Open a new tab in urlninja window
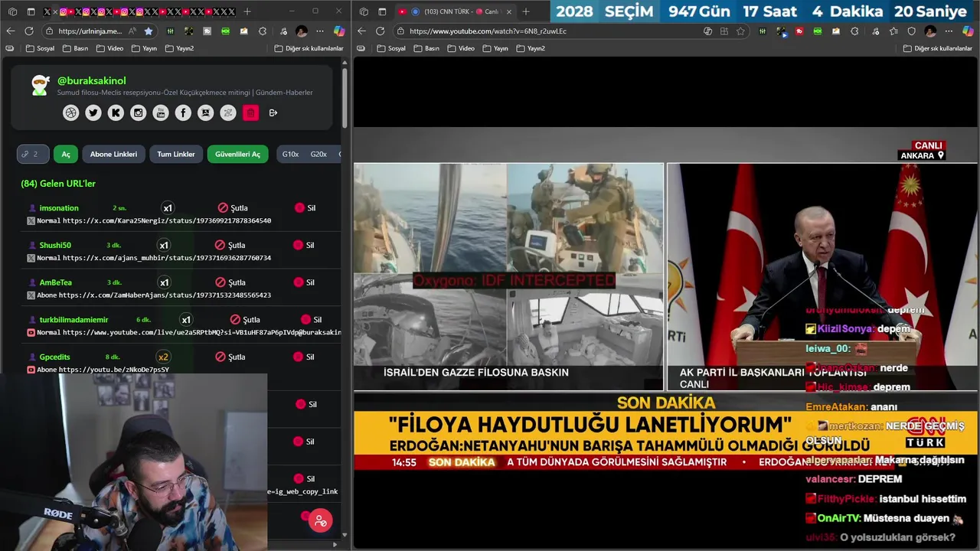The image size is (980, 551). [247, 11]
